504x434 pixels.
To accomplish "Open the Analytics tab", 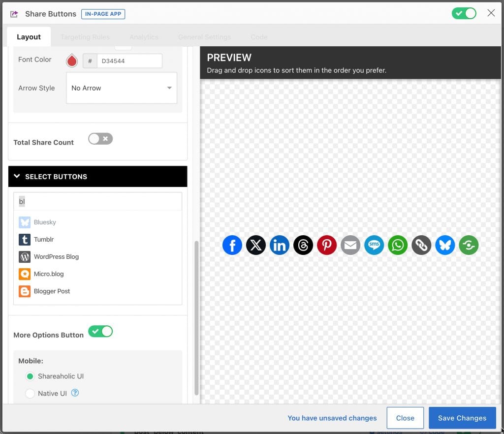I will [144, 37].
